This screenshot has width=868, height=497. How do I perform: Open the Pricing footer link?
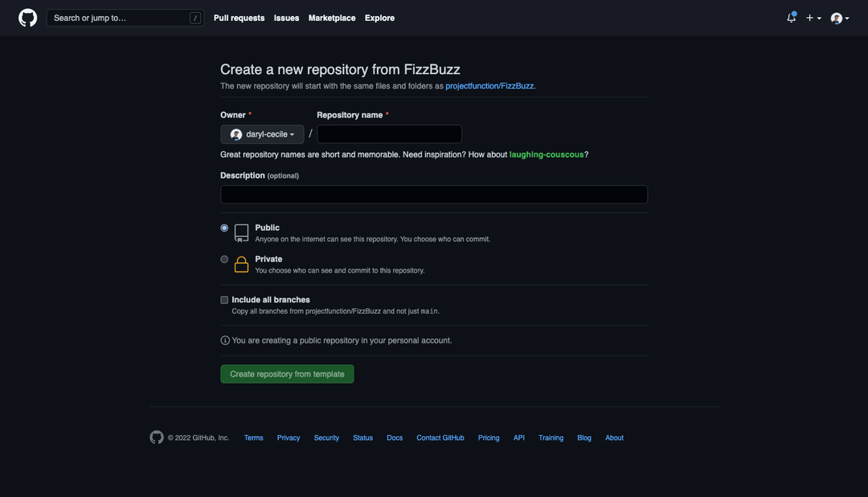tap(489, 437)
